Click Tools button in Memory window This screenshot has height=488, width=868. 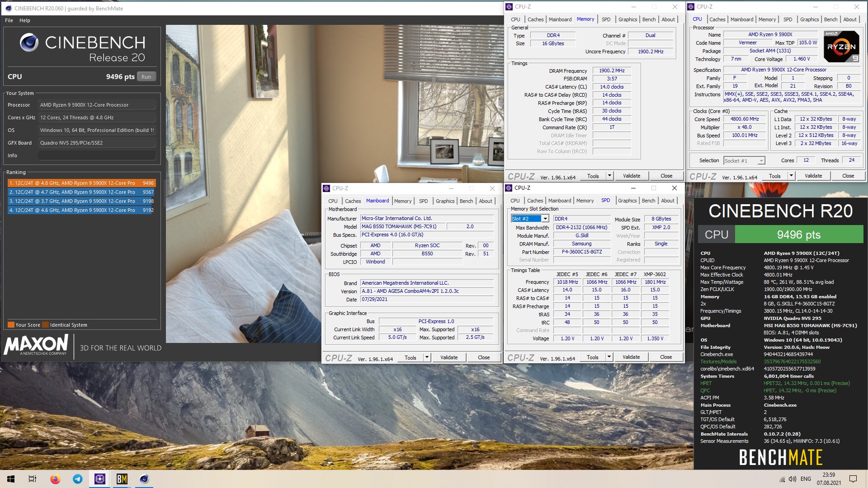click(x=593, y=176)
